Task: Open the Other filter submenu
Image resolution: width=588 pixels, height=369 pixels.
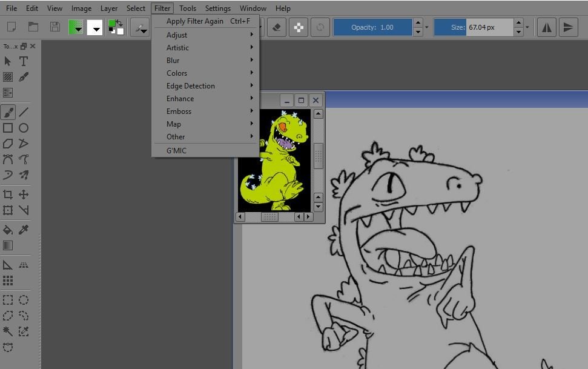Action: (x=205, y=137)
